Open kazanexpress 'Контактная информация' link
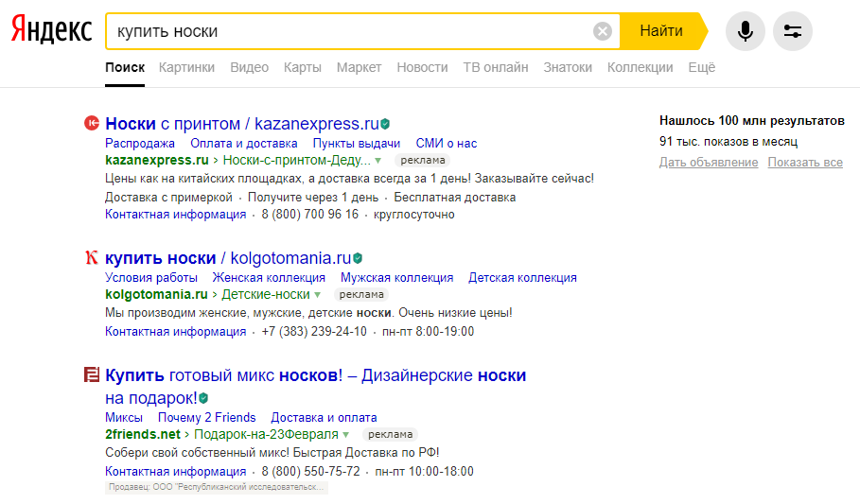The image size is (860, 504). click(176, 215)
